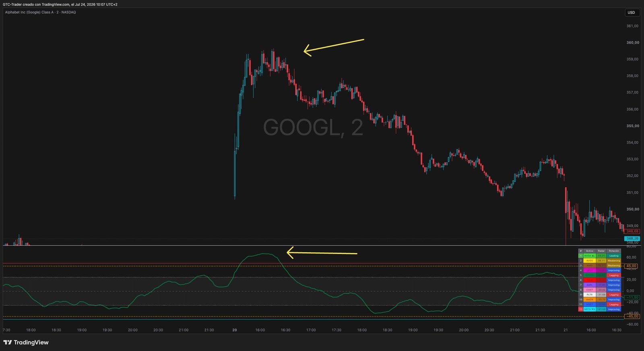
Task: Select the AVGO row in the radar table
Action: [600, 261]
